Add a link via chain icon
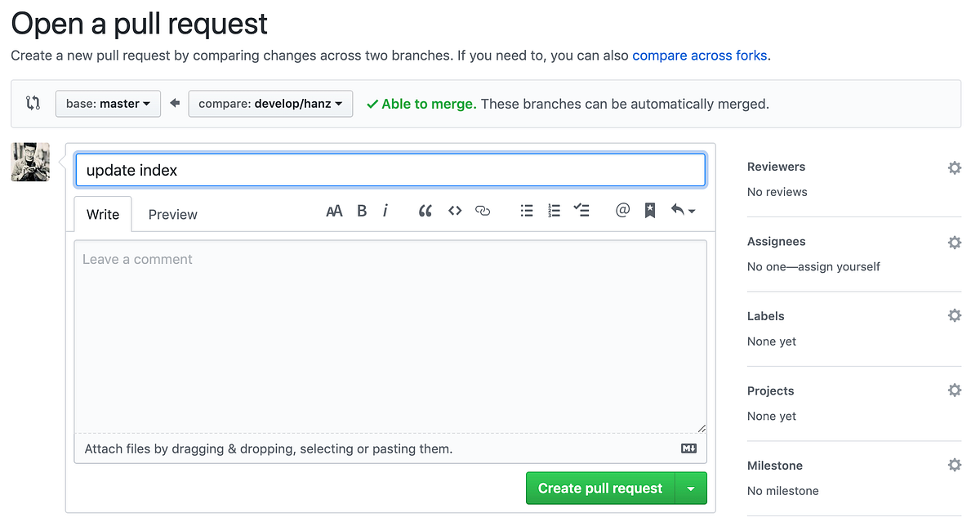Screen dimensions: 980x522 [483, 211]
